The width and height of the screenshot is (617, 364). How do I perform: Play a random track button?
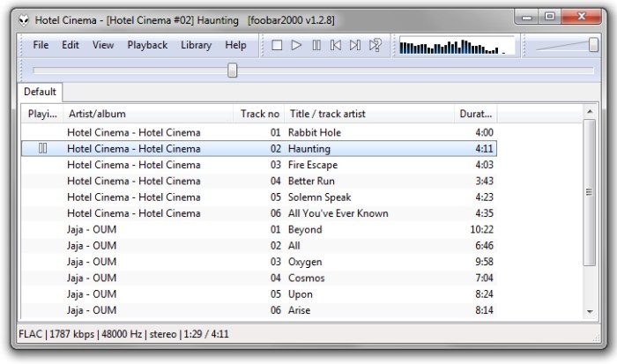pyautogui.click(x=375, y=45)
